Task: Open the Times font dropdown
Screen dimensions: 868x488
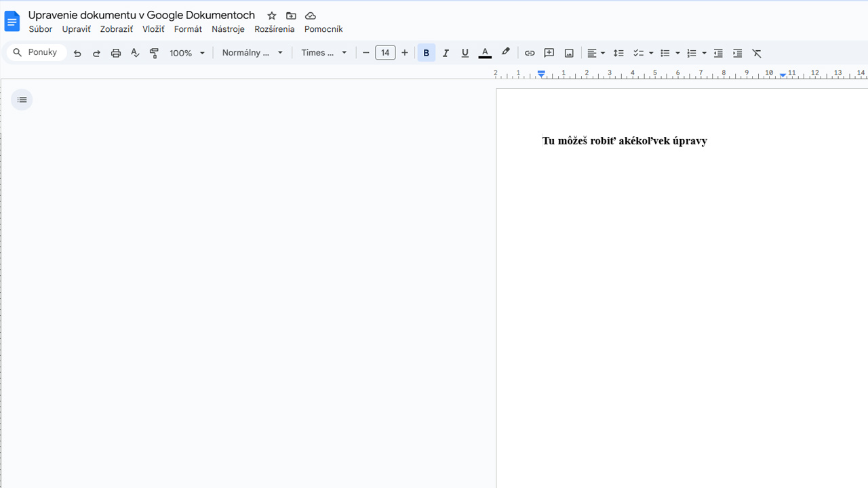Action: (x=324, y=53)
